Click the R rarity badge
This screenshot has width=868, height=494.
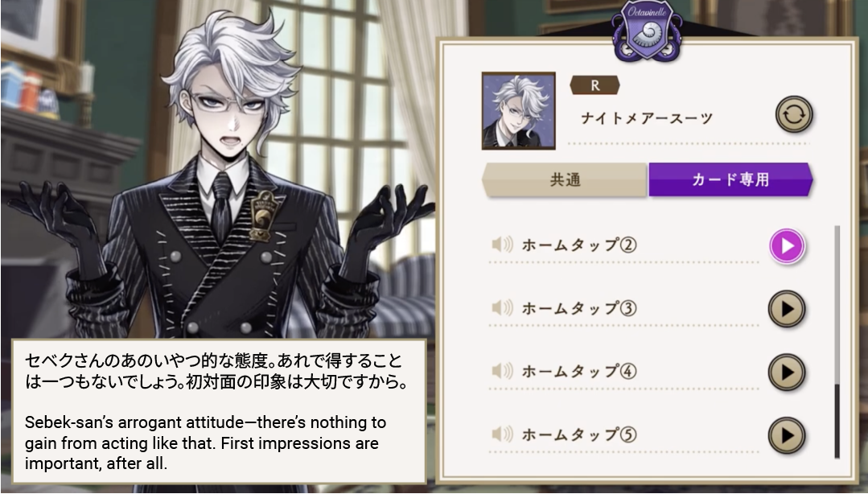(x=594, y=85)
